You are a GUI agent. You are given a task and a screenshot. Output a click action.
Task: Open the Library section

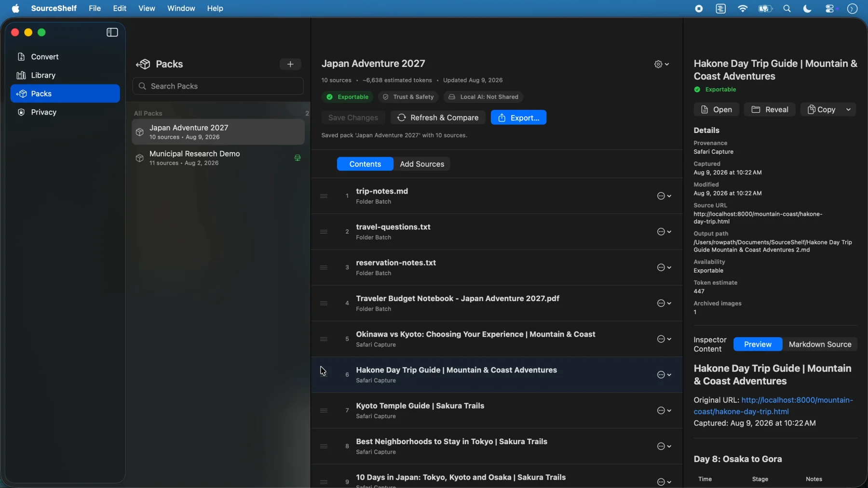(x=65, y=75)
